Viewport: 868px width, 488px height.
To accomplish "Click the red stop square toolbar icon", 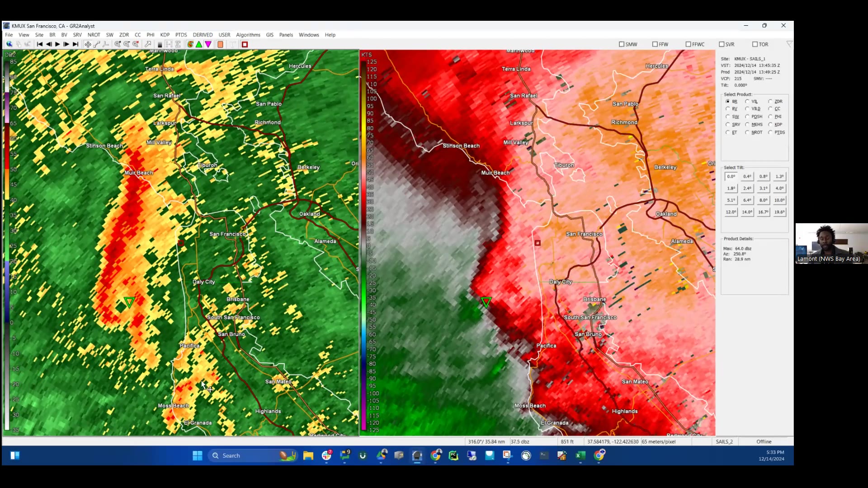I will coord(244,44).
